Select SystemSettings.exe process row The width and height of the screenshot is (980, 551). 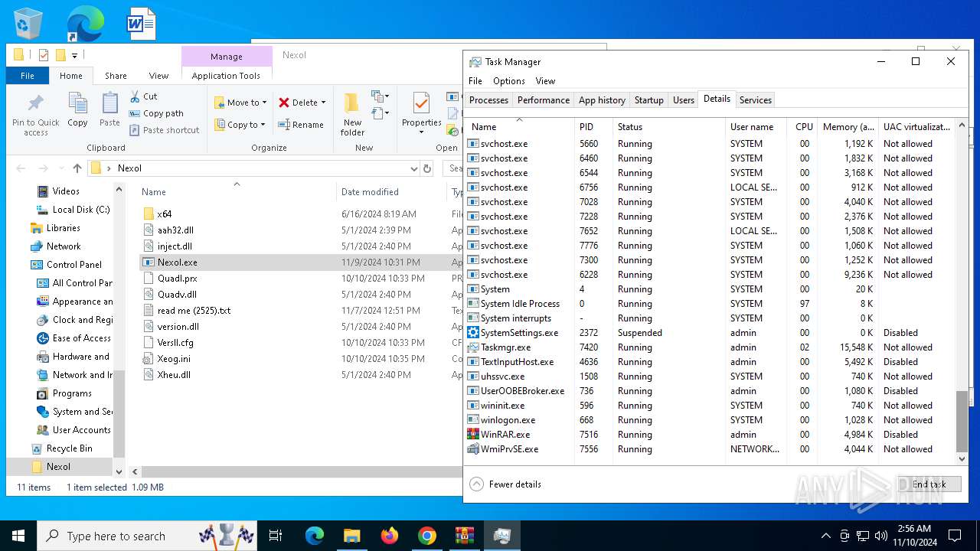tap(710, 333)
